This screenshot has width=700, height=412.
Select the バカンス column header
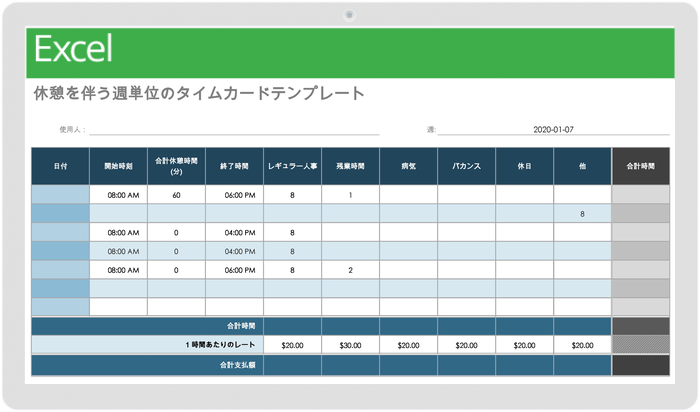click(467, 166)
